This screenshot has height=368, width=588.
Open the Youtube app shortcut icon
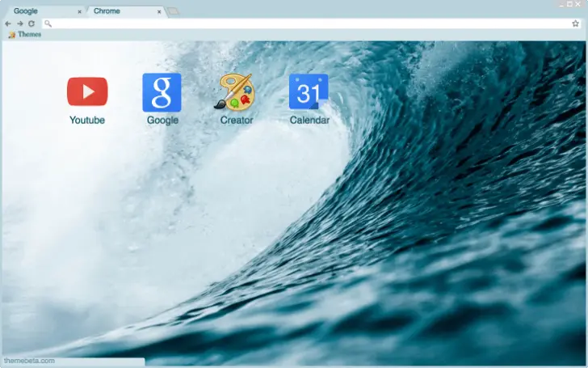87,92
